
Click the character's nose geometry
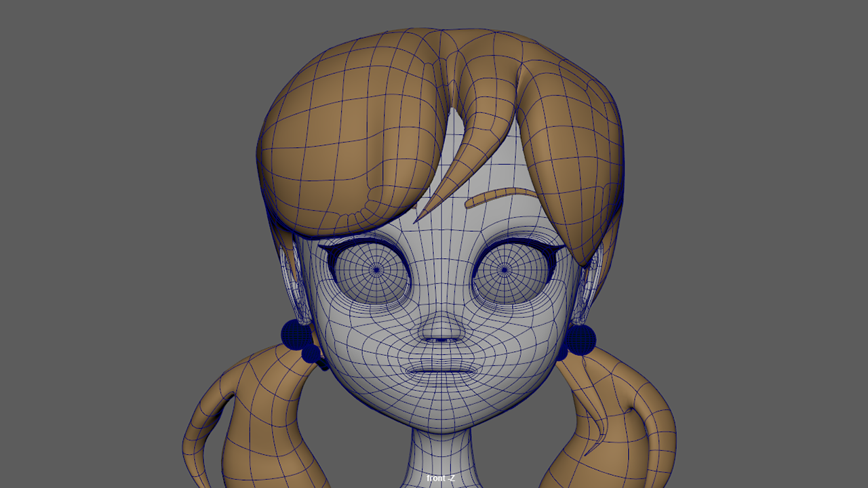point(441,327)
